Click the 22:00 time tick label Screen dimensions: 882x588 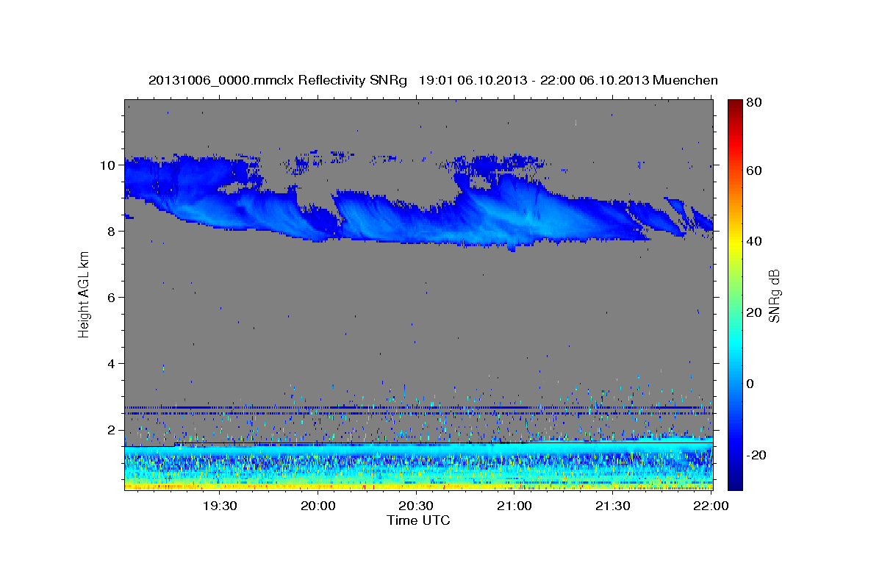point(711,506)
